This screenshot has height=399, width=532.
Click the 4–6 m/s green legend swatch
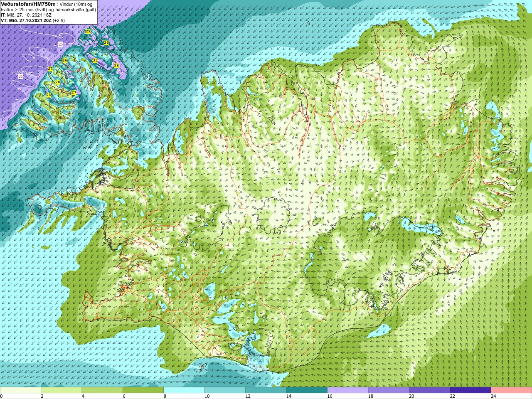(x=102, y=390)
